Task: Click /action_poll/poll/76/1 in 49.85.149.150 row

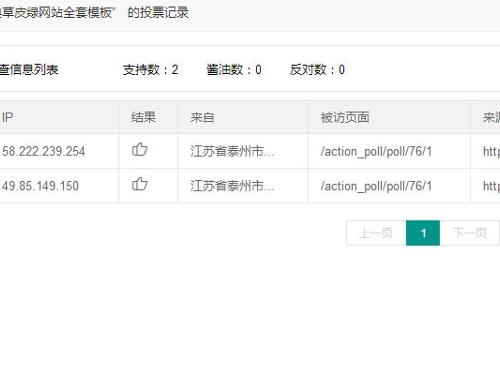Action: [x=376, y=186]
